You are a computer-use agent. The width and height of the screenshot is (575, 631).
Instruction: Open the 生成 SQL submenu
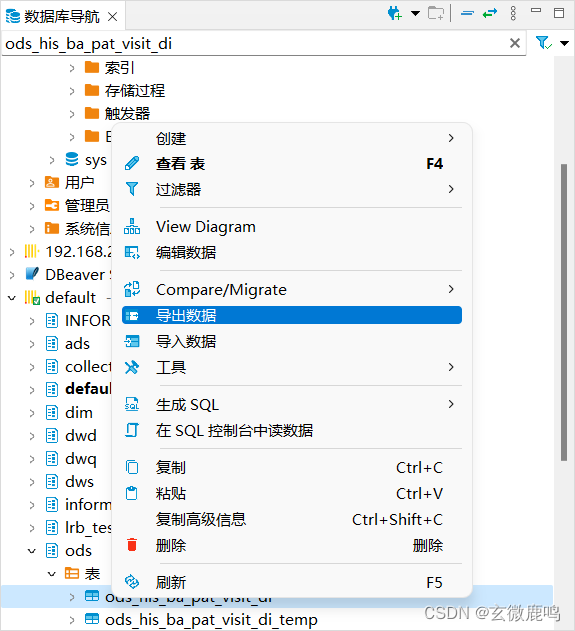pos(292,404)
